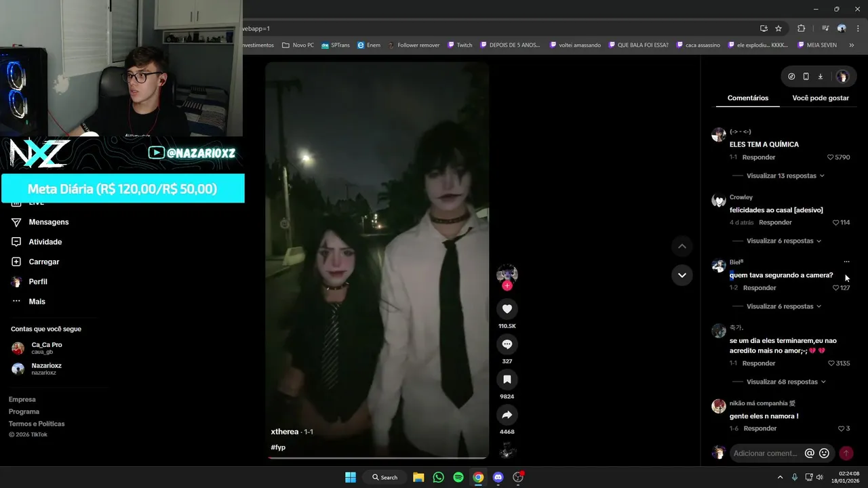The height and width of the screenshot is (488, 868).
Task: Open File Explorer from the taskbar
Action: (x=418, y=477)
